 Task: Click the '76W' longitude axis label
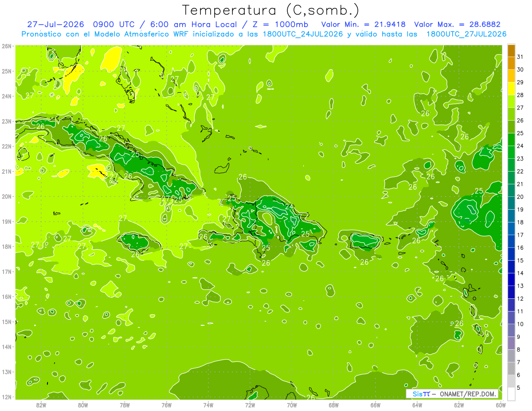coord(167,405)
